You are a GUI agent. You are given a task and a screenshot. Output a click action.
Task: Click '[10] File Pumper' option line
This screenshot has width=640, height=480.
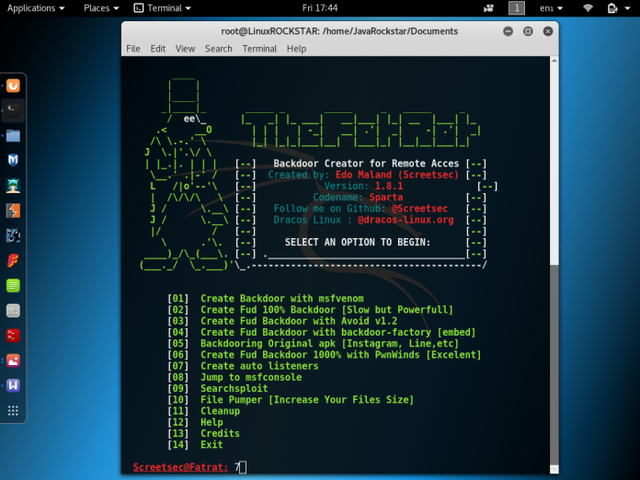pyautogui.click(x=290, y=400)
